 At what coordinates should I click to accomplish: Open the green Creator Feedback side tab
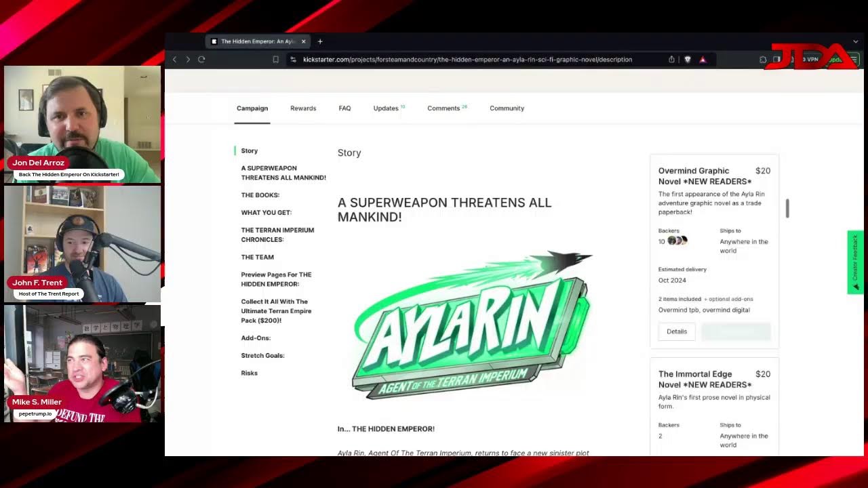click(855, 262)
